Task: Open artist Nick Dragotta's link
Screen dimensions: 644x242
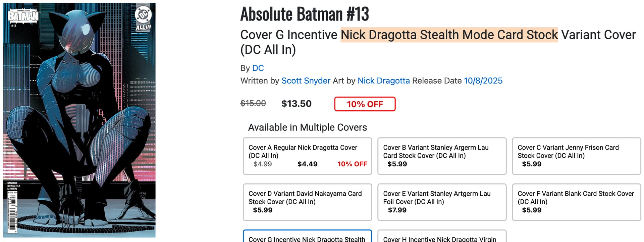Action: [x=383, y=81]
